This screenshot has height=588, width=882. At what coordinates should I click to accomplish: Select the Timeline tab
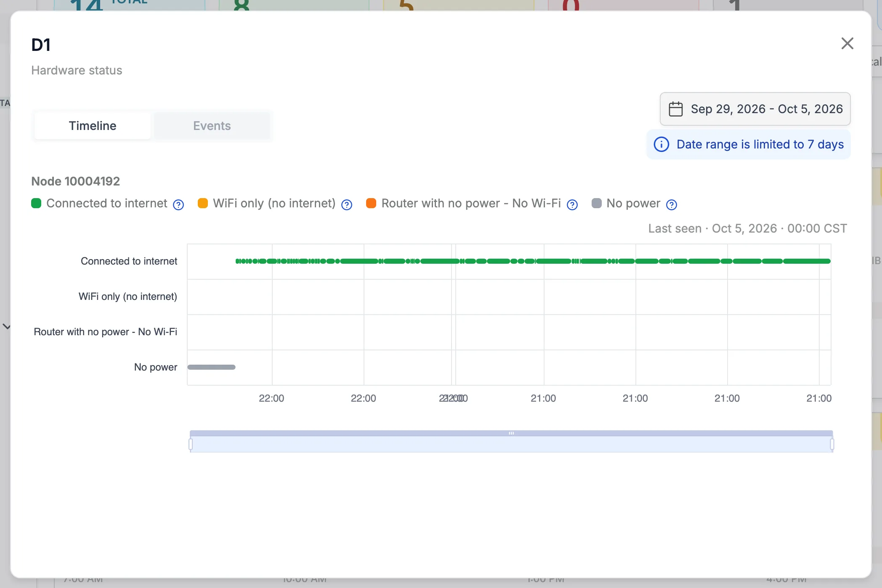coord(93,126)
